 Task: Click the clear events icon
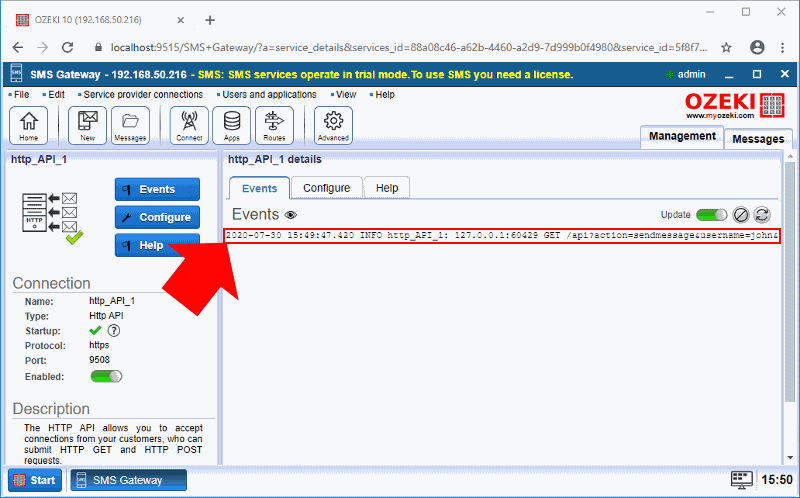coord(741,215)
